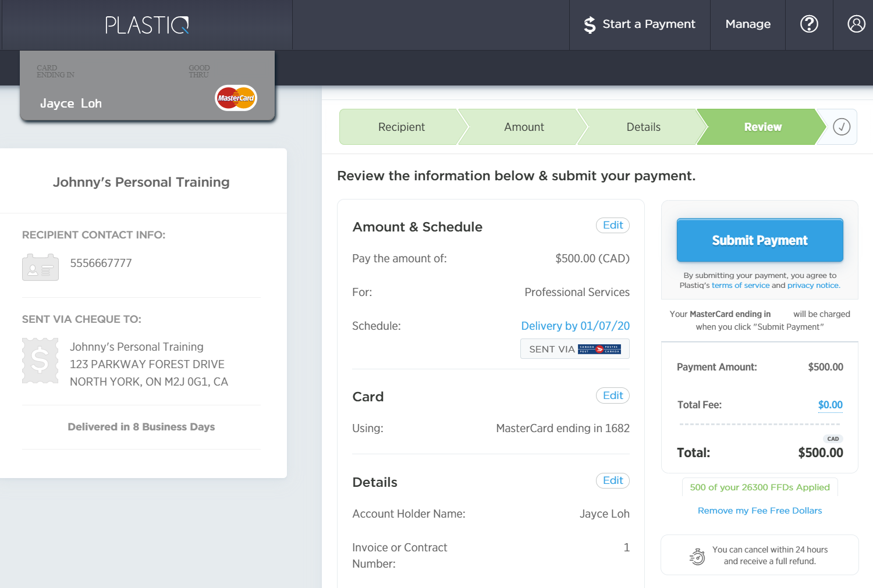Click the Delivery by 01/07/20 link

click(575, 326)
